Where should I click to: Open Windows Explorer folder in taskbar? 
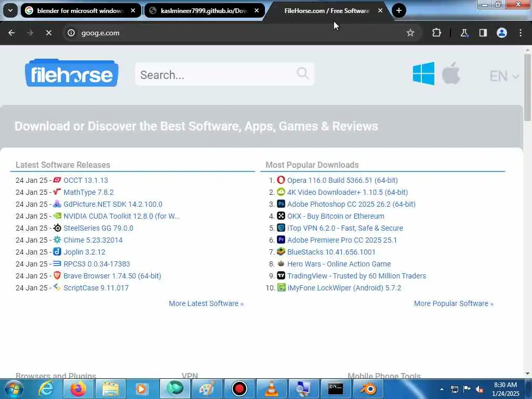[x=111, y=389]
